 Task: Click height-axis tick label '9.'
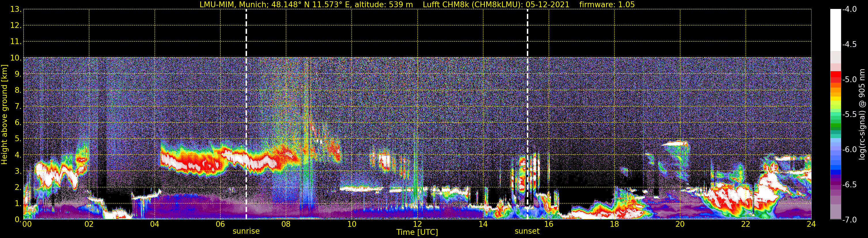18,74
